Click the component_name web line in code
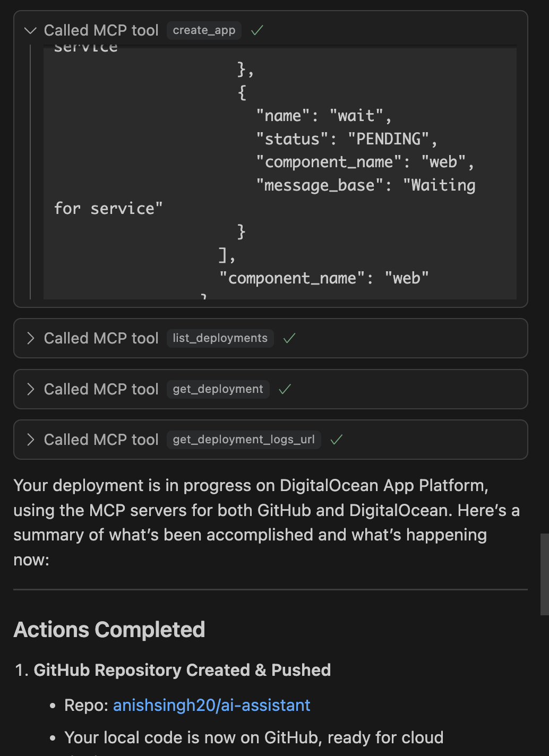This screenshot has width=549, height=756. 324,278
